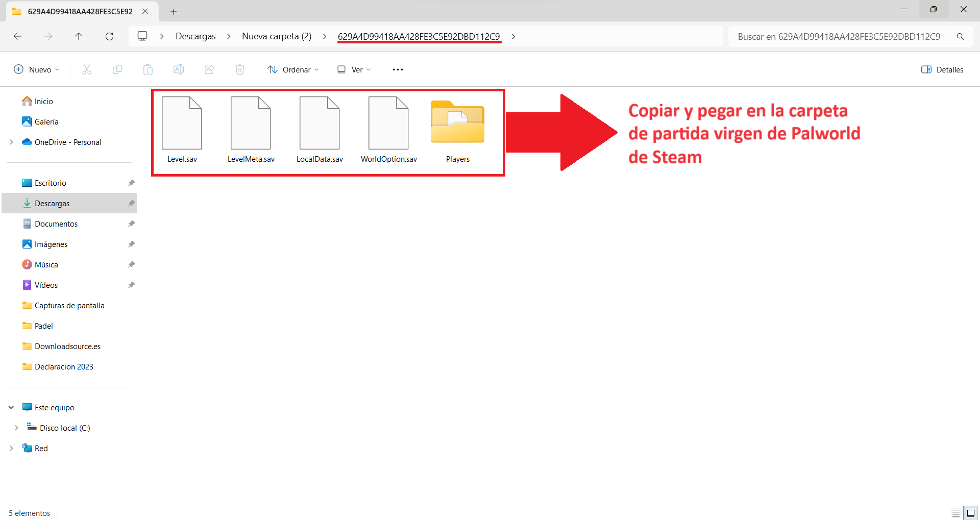Screen dimensions: 980x520
Task: Open Galería in the sidebar
Action: [x=40, y=121]
